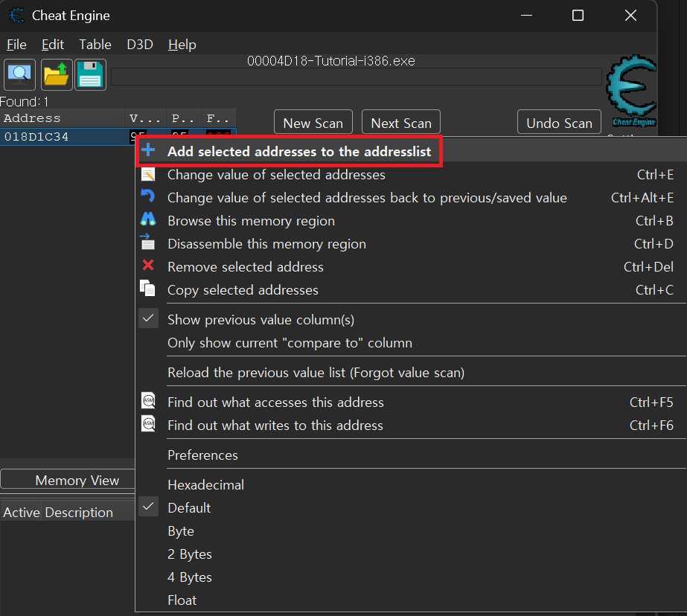Click the red X remove address icon
The height and width of the screenshot is (616, 687).
[x=148, y=266]
